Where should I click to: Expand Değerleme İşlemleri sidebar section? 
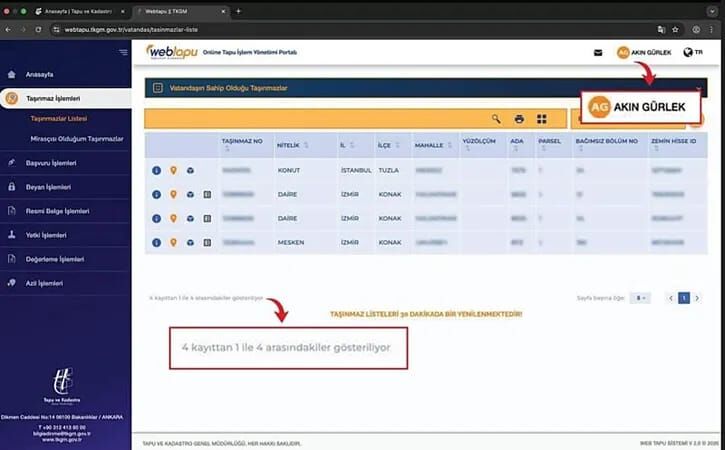click(55, 259)
